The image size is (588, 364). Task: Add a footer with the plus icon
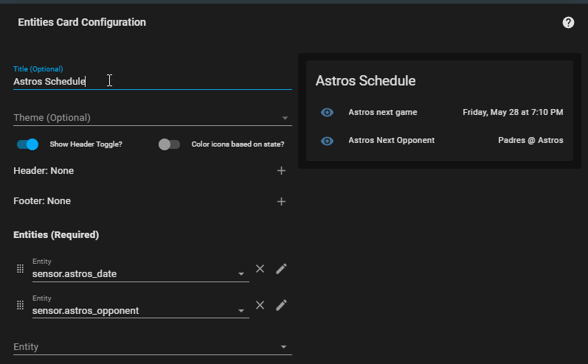[281, 201]
